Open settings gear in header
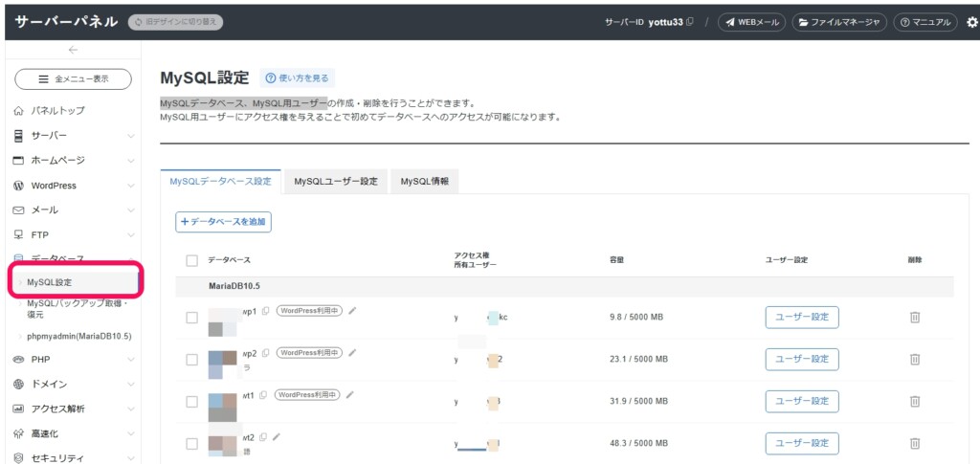This screenshot has width=980, height=464. 972,22
